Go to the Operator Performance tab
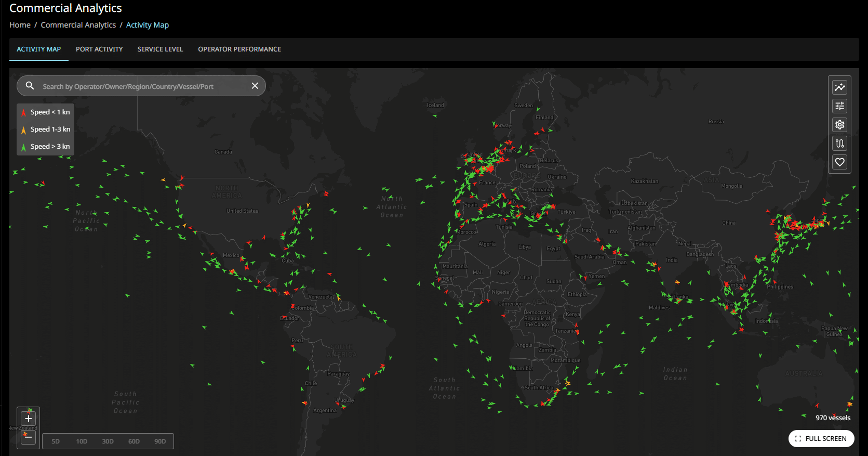This screenshot has width=868, height=456. pyautogui.click(x=239, y=49)
